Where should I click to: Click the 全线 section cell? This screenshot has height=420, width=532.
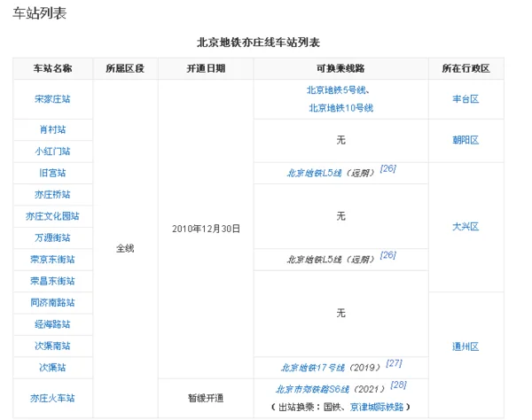coord(125,248)
